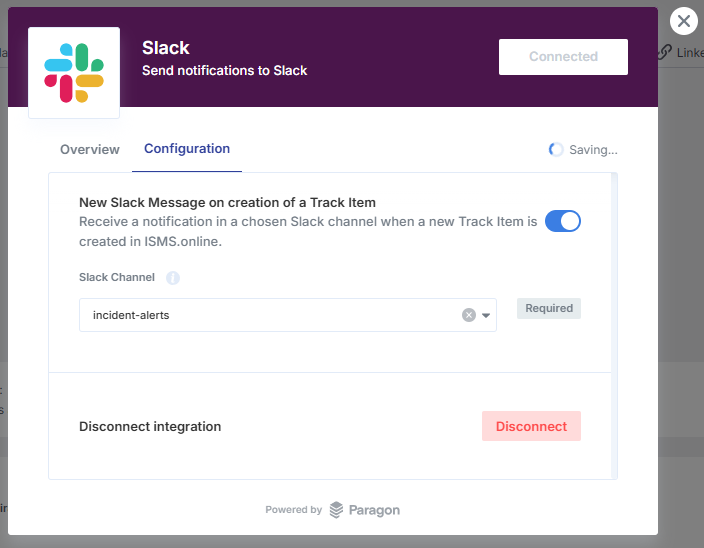Switch to the Overview tab
Image resolution: width=704 pixels, height=548 pixels.
[x=90, y=149]
